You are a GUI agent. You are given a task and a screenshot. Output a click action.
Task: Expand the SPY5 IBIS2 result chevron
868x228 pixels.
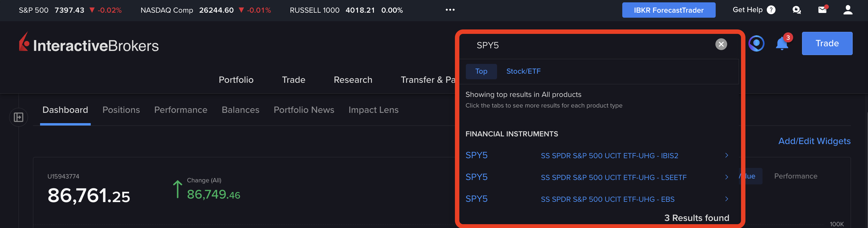[727, 155]
